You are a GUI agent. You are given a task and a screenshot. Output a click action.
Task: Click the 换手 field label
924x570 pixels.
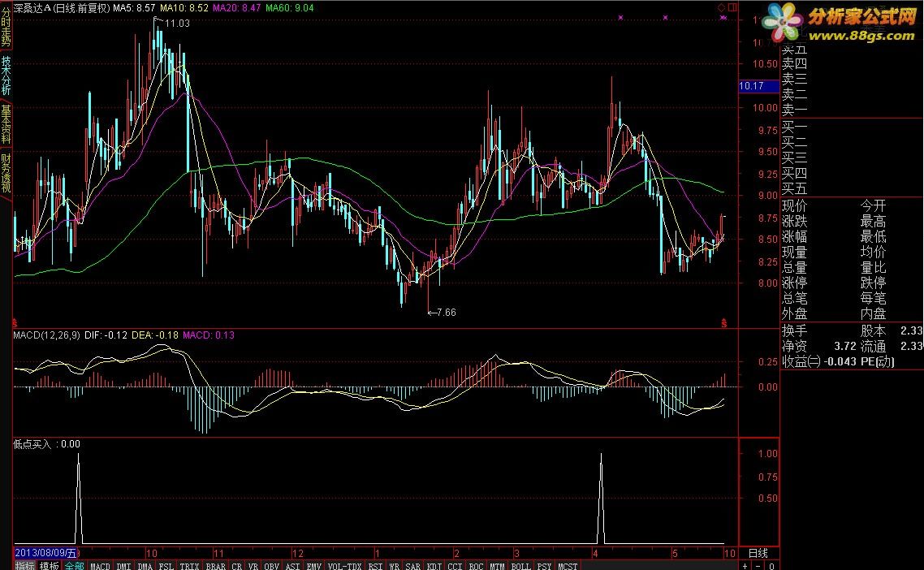tap(794, 330)
